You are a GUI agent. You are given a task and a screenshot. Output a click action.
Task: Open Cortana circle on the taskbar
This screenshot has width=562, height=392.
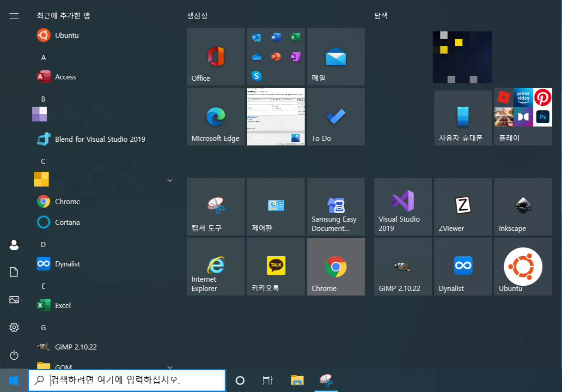tap(240, 380)
